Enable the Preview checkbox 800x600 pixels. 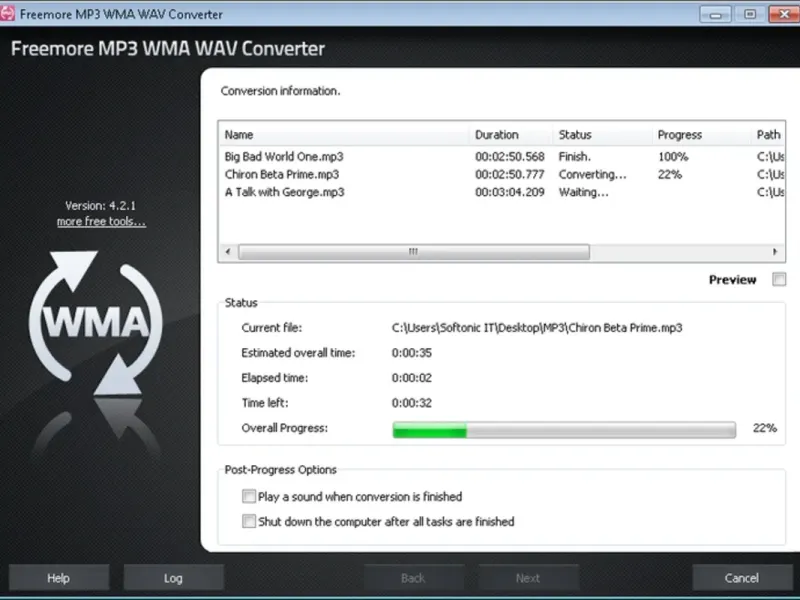point(779,279)
